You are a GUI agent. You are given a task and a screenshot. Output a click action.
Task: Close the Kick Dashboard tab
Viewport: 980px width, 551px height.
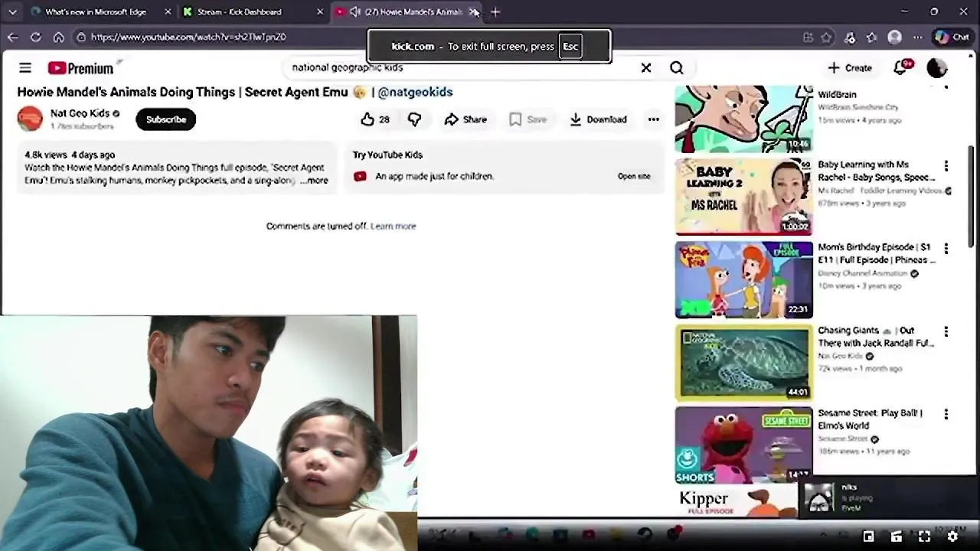[x=320, y=11]
